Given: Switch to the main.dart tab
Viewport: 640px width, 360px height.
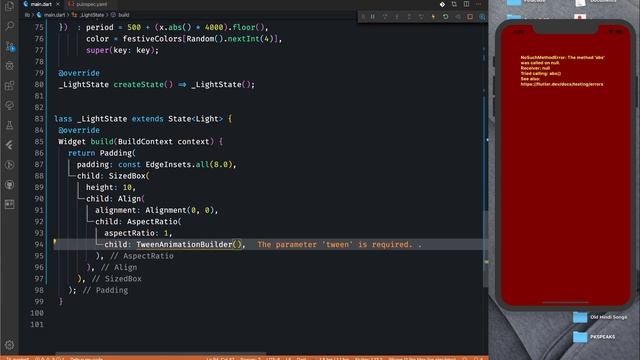Looking at the screenshot, I should [x=40, y=4].
